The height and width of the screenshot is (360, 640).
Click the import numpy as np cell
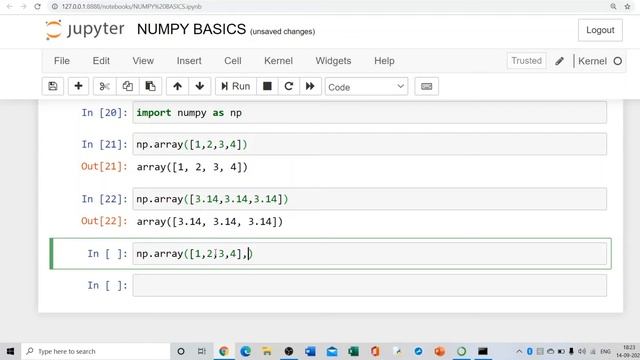tap(369, 113)
